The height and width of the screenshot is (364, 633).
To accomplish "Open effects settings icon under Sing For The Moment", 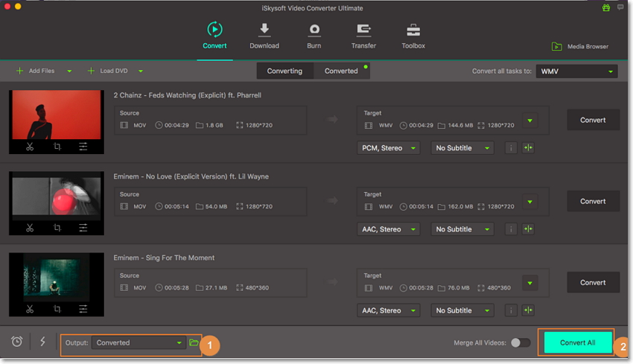I will pyautogui.click(x=83, y=309).
